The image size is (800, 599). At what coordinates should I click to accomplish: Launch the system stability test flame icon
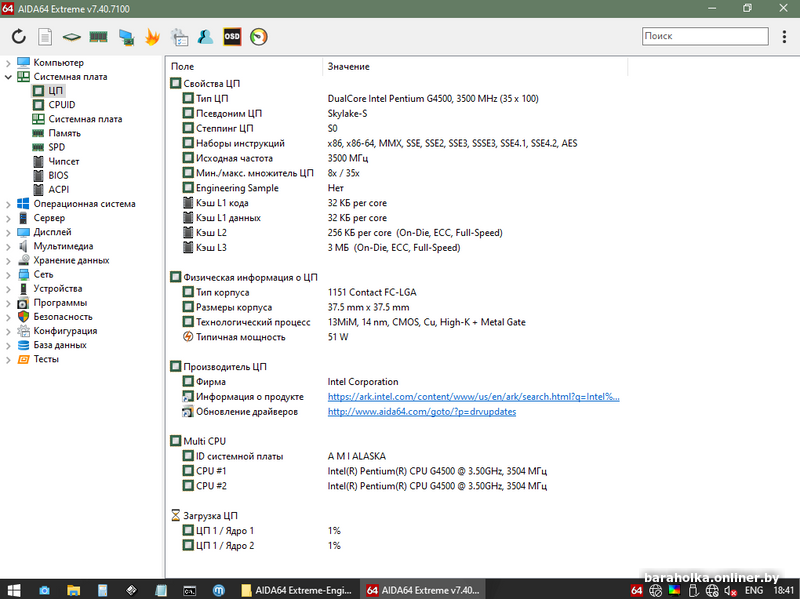point(152,37)
